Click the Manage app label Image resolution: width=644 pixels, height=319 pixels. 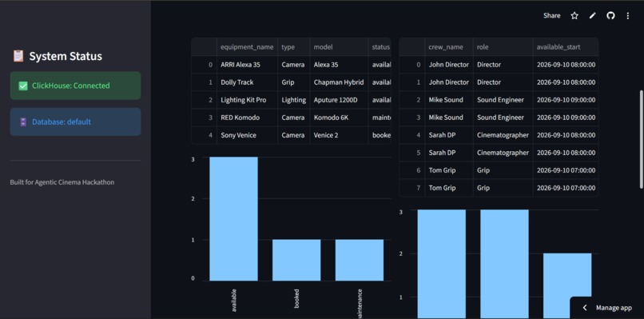click(x=614, y=308)
